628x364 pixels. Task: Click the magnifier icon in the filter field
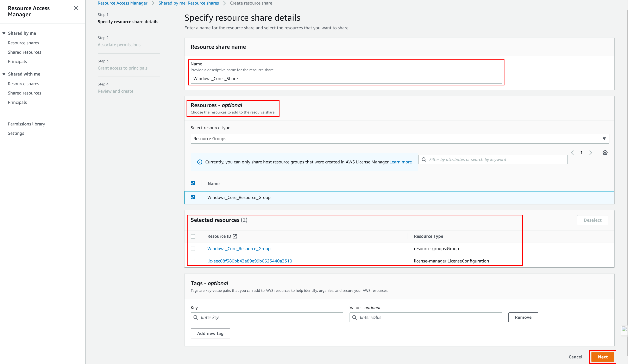[x=424, y=159]
